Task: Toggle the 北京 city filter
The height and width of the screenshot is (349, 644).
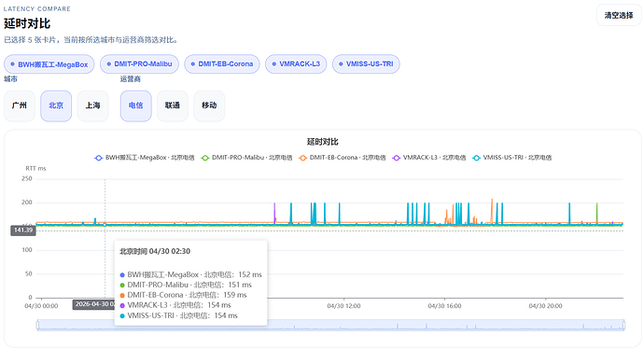Action: coord(56,106)
